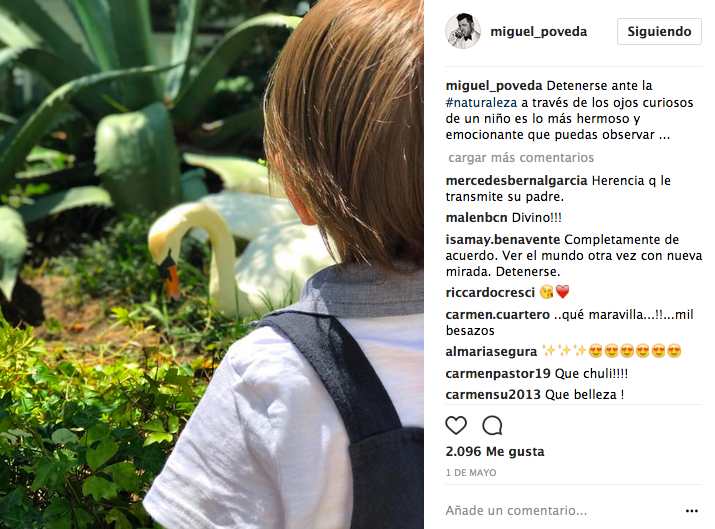This screenshot has width=715, height=529.
Task: Visit mercedesbernalgarcia commenter profile
Action: (x=516, y=181)
